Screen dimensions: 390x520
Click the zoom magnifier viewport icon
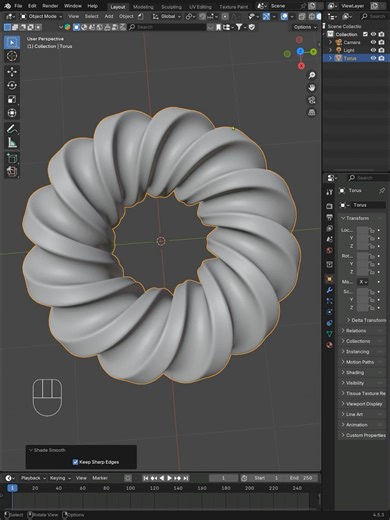coord(312,75)
